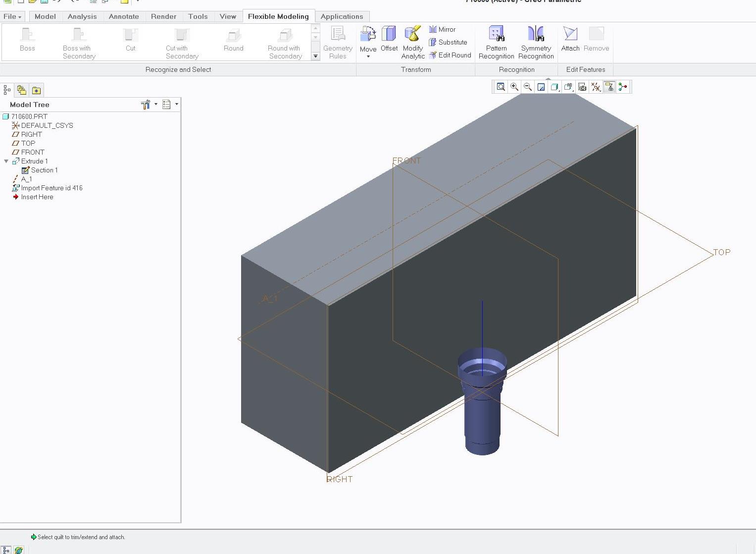Click the Zoom In magnifier icon
The height and width of the screenshot is (554, 756).
tap(514, 87)
